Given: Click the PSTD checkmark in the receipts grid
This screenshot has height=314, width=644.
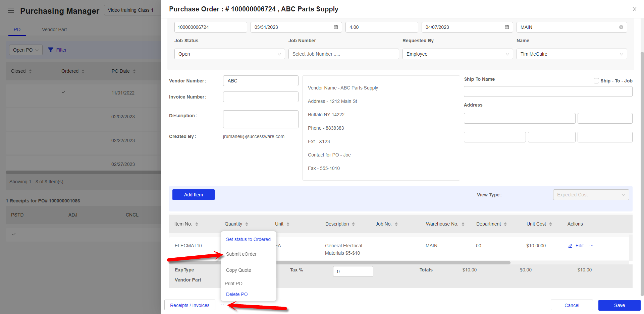Looking at the screenshot, I should pyautogui.click(x=14, y=235).
